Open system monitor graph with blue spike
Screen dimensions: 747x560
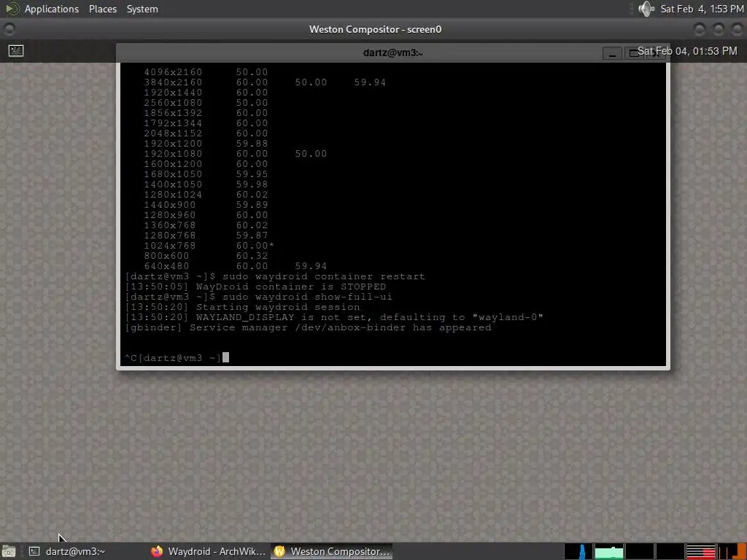[578, 551]
